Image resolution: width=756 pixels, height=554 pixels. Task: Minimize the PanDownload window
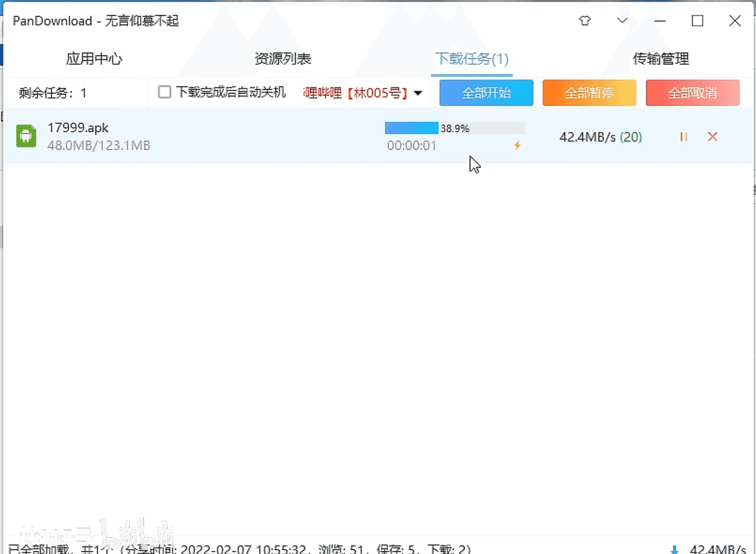pos(660,21)
